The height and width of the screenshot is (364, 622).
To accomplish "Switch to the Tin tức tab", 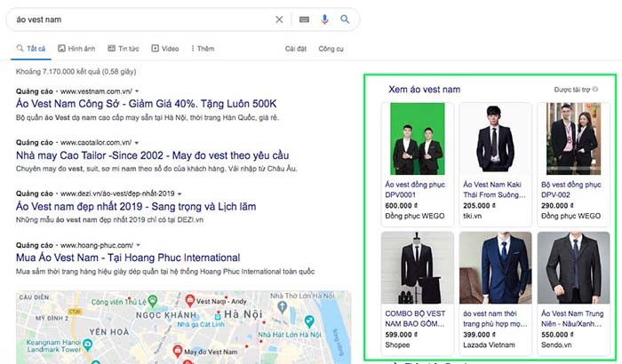I will click(124, 49).
